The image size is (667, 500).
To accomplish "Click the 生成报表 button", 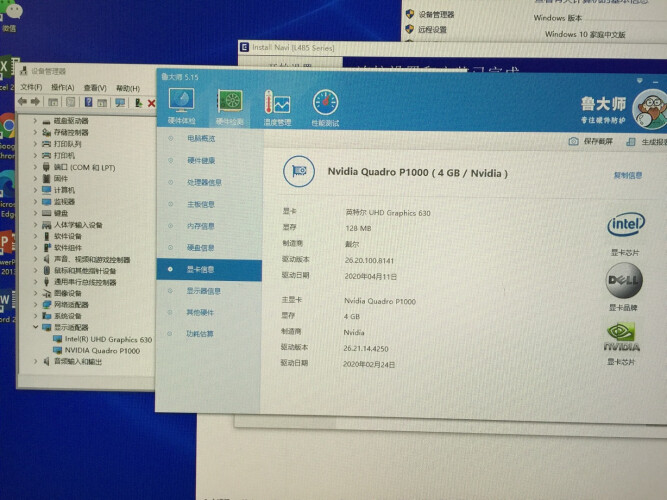I will point(647,142).
